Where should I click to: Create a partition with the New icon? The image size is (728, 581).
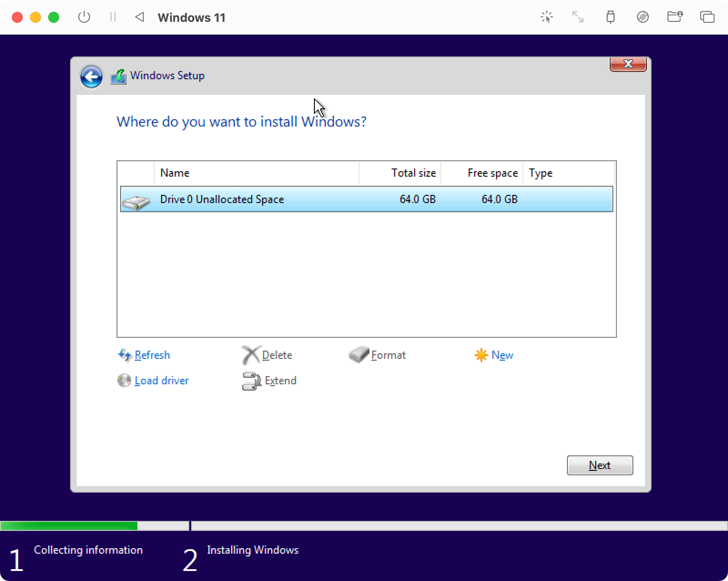click(x=481, y=355)
